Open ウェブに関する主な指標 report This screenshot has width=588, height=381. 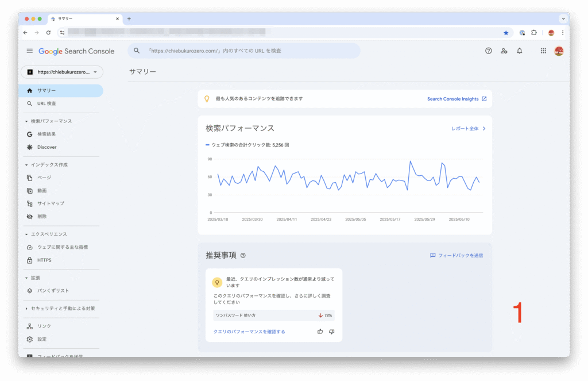61,247
